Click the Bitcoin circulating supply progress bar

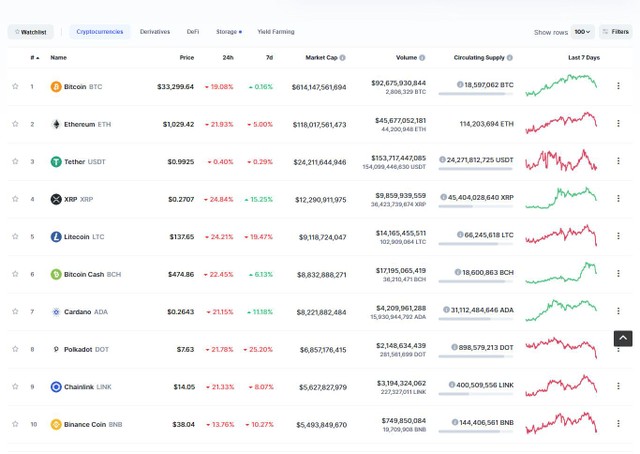point(476,94)
